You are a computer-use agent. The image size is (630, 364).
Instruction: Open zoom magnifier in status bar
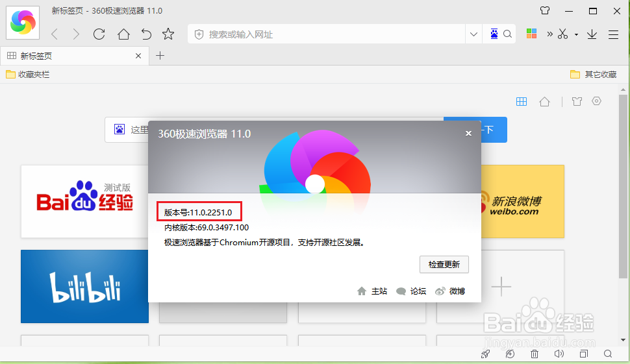coord(608,354)
